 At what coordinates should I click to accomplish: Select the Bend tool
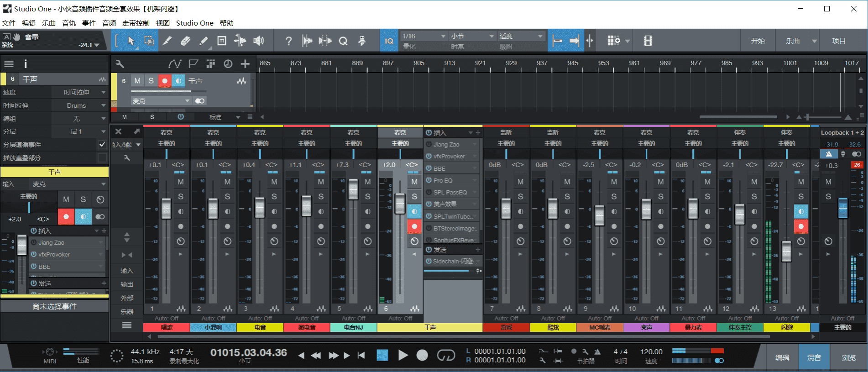(x=240, y=41)
